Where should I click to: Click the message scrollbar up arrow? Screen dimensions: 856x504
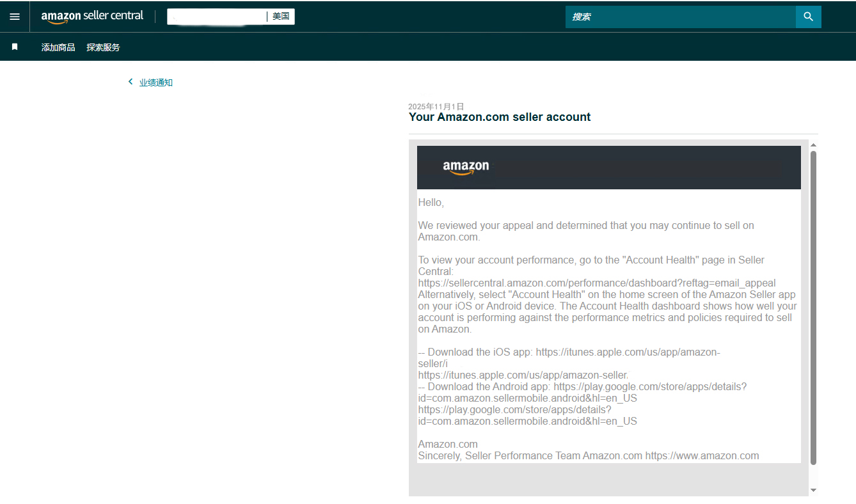tap(813, 145)
